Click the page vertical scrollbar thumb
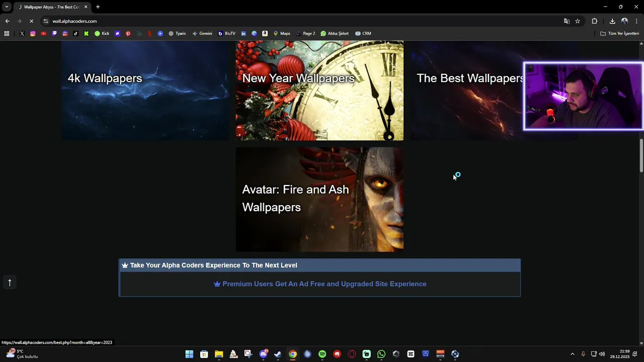Viewport: 644px width, 362px height. [641, 155]
